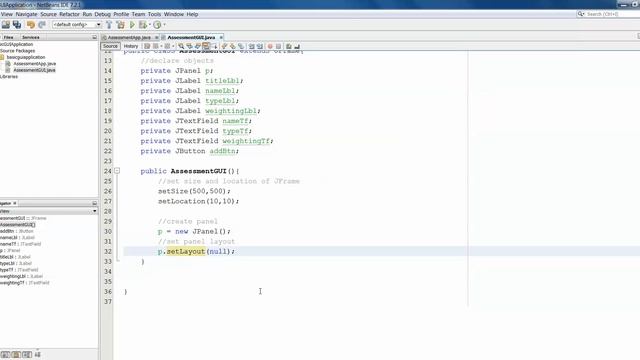The height and width of the screenshot is (360, 640).
Task: Click the Redo arrow icon
Action: pos(42,25)
